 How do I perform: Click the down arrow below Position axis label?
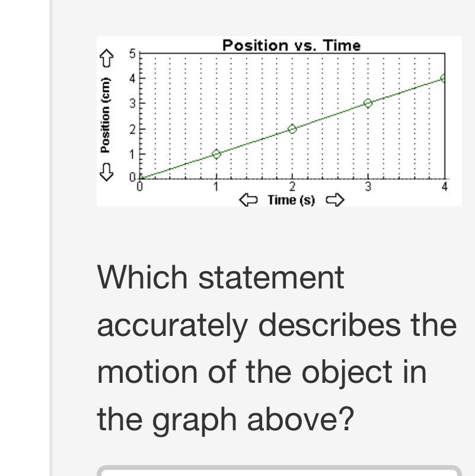tap(106, 172)
